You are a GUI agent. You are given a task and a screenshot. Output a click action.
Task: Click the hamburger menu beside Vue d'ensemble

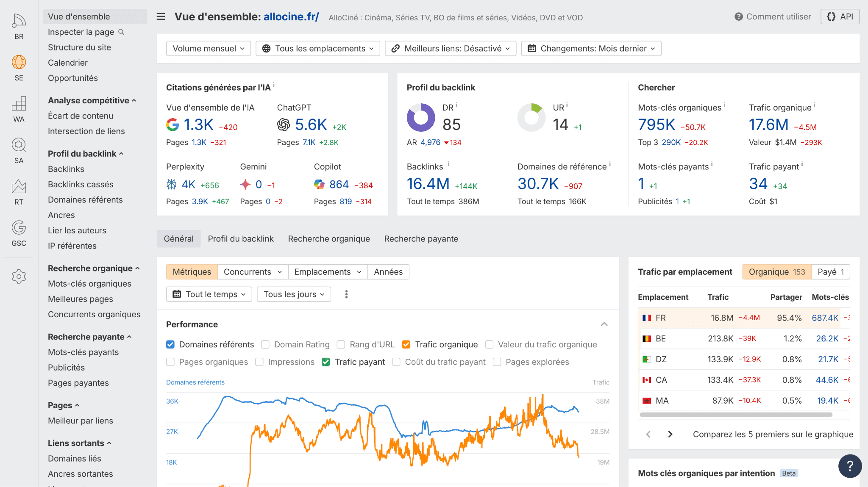(161, 17)
